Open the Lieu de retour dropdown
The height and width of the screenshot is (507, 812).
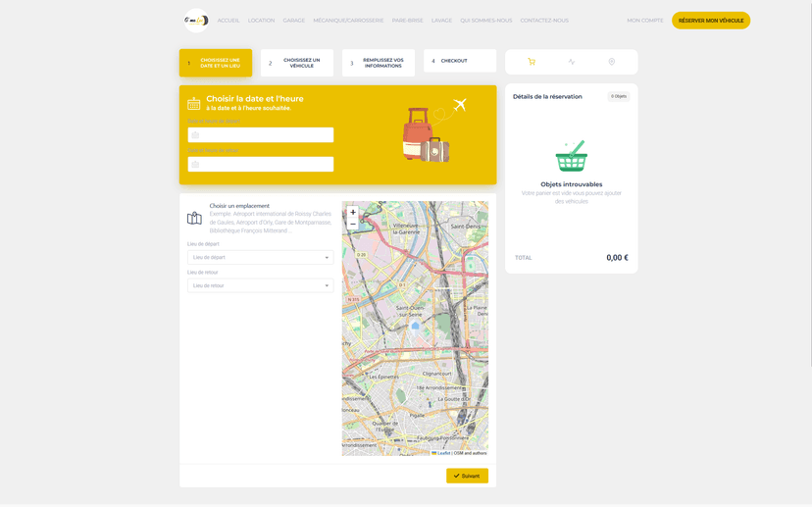point(261,285)
